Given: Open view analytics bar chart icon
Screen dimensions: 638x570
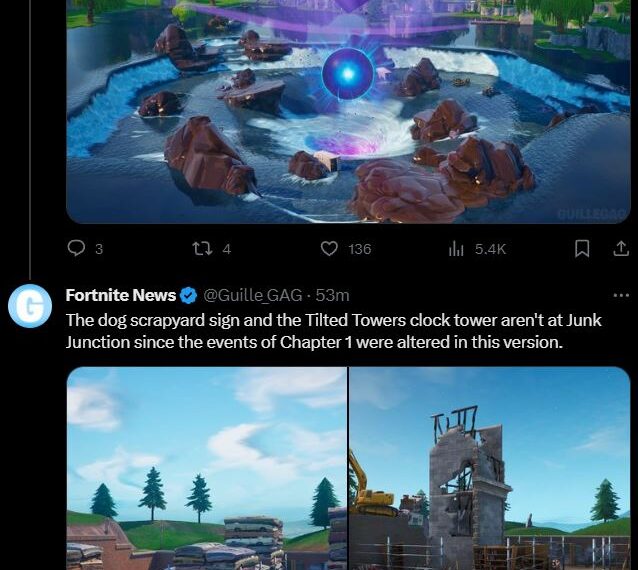Looking at the screenshot, I should (x=456, y=249).
